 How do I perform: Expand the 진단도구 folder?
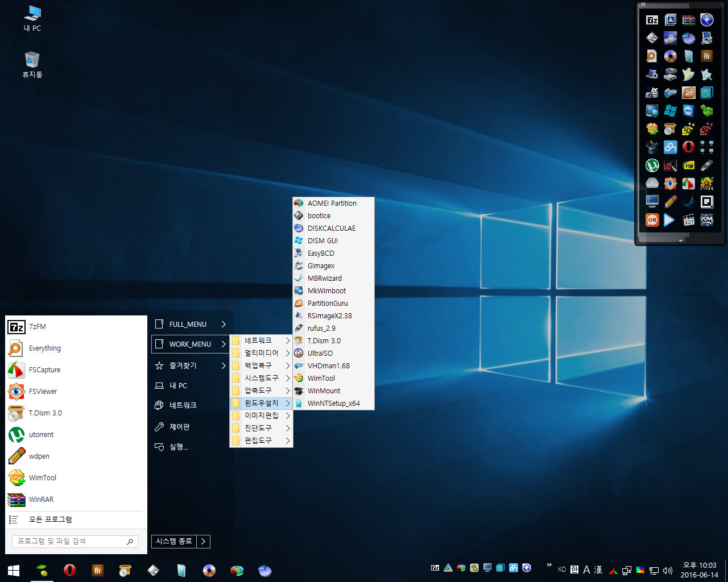[261, 428]
